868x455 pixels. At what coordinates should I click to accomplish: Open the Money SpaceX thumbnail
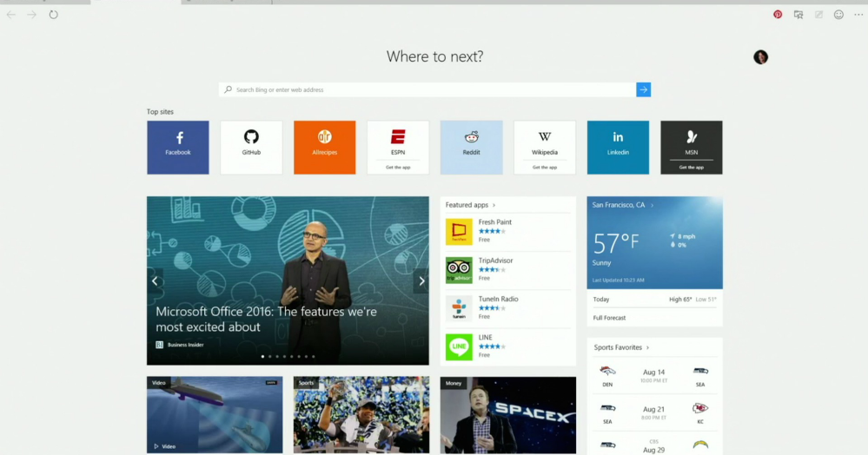(508, 415)
